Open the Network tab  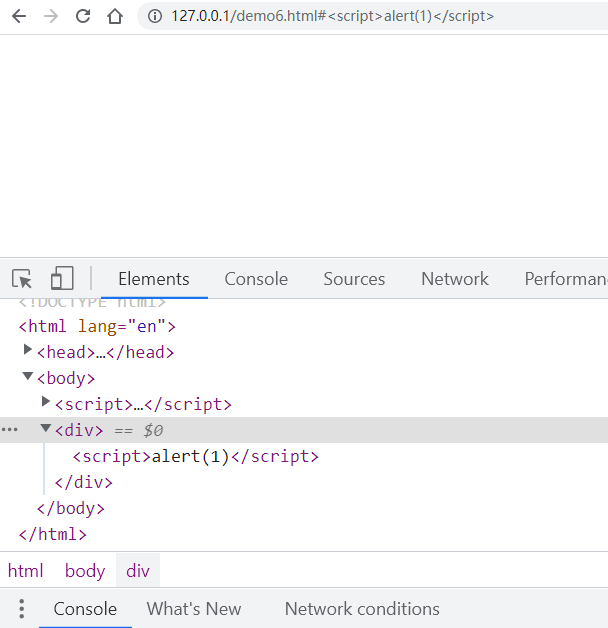pos(455,279)
